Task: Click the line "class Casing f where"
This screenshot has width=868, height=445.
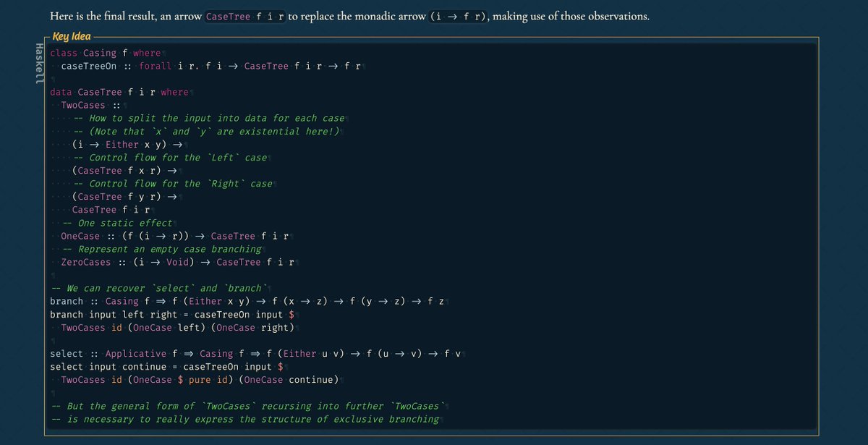Action: 106,53
